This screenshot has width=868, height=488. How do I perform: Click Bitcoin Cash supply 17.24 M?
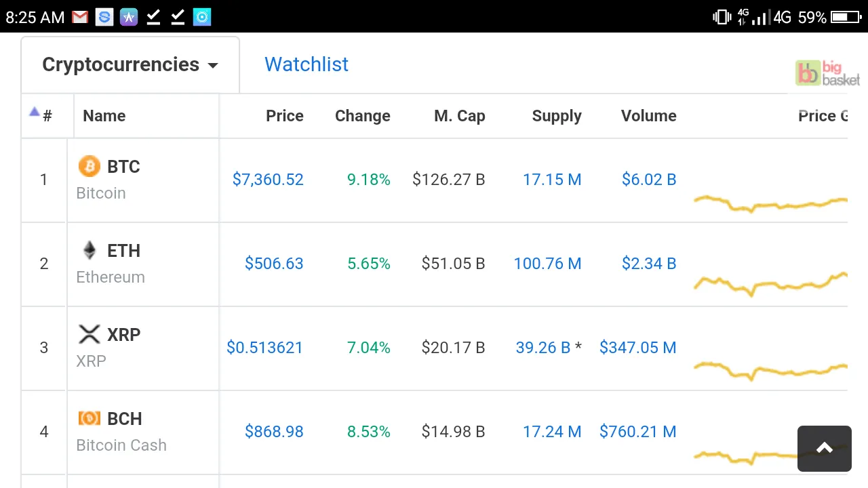coord(552,432)
